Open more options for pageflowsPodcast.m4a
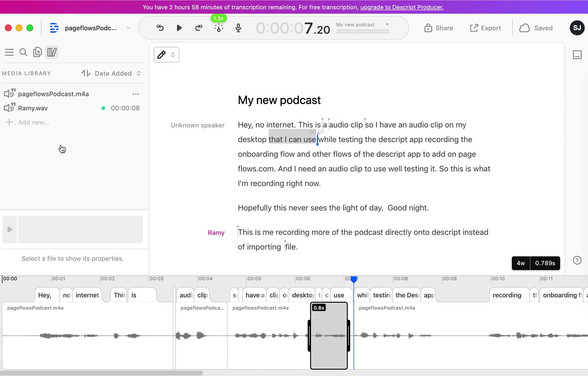Image resolution: width=588 pixels, height=376 pixels. 136,94
